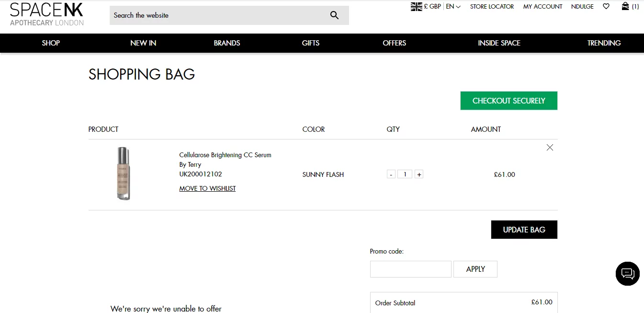Expand the EN language dropdown
The height and width of the screenshot is (313, 644).
point(453,6)
